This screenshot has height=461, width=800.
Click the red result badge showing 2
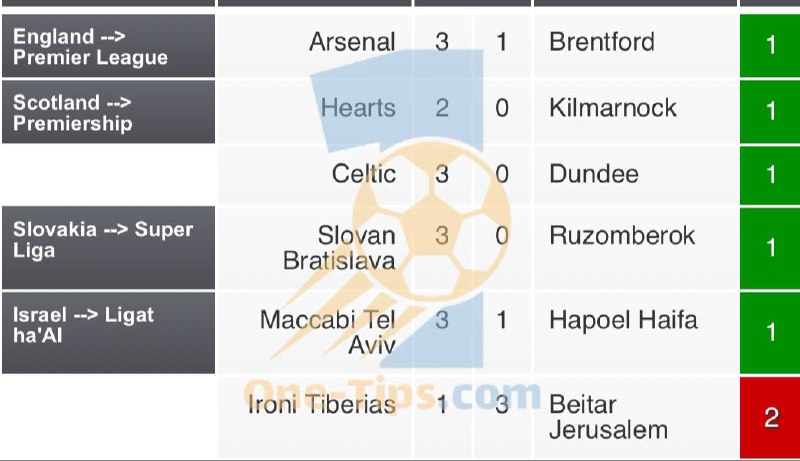pyautogui.click(x=770, y=418)
